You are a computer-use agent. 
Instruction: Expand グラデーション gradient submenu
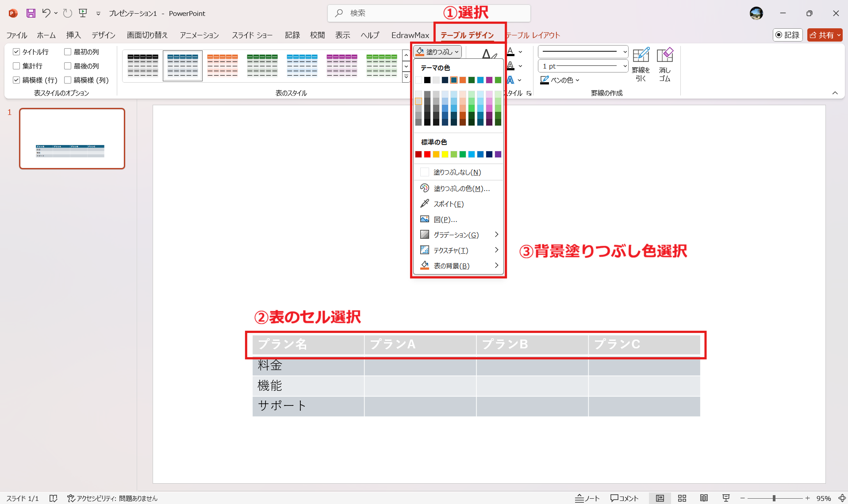coord(458,235)
